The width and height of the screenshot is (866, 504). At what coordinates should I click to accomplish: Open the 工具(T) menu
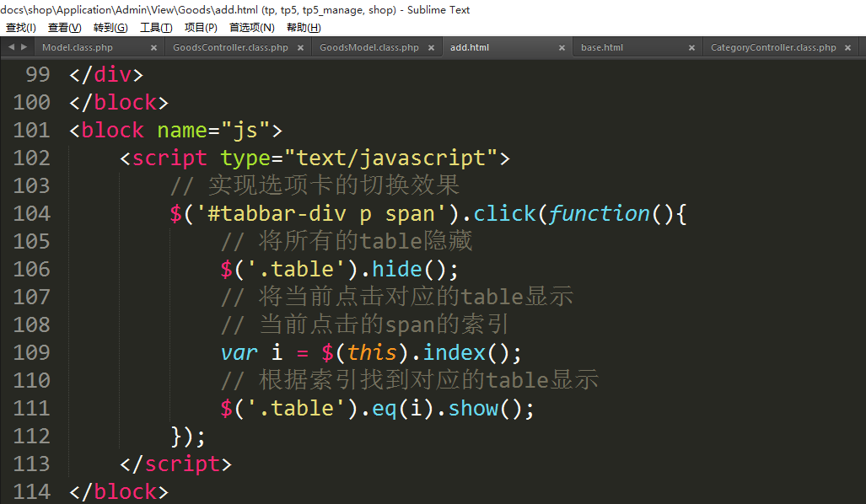click(156, 28)
